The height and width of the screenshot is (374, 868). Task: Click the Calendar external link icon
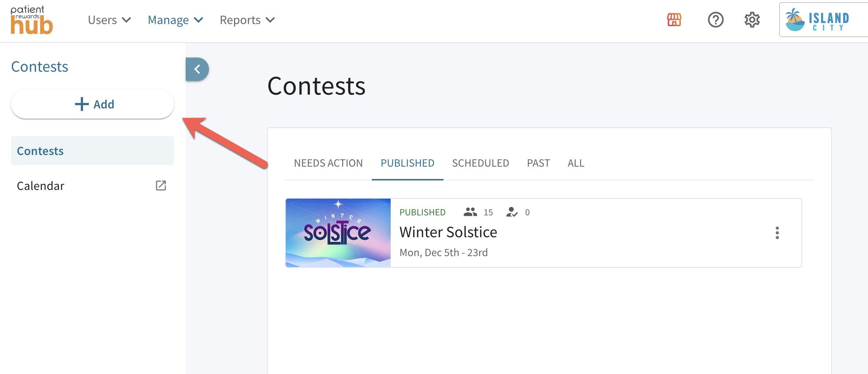click(x=161, y=186)
